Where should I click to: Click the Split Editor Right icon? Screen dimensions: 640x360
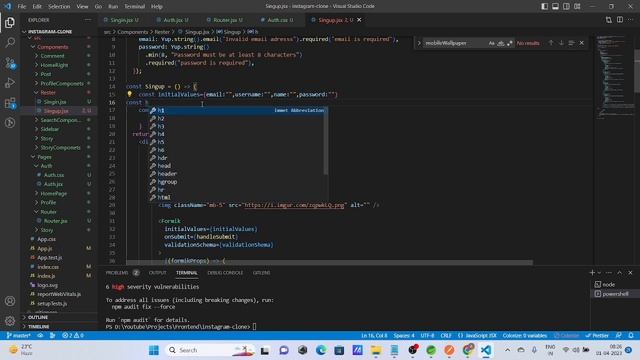click(x=620, y=20)
